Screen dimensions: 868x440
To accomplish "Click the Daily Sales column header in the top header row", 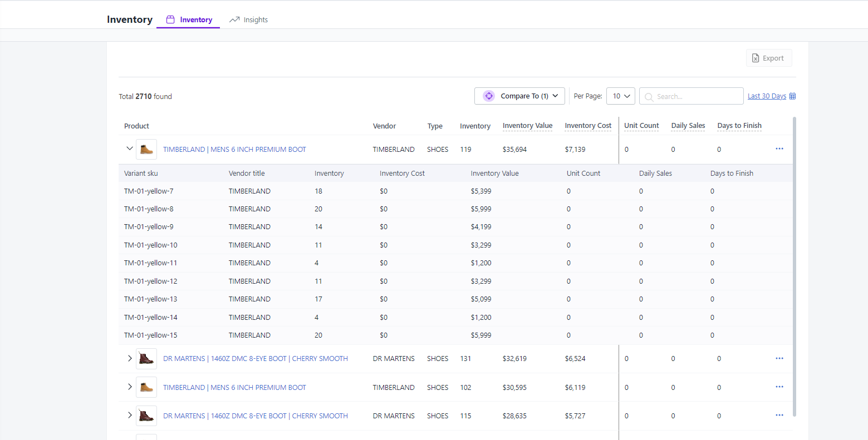I will 688,126.
